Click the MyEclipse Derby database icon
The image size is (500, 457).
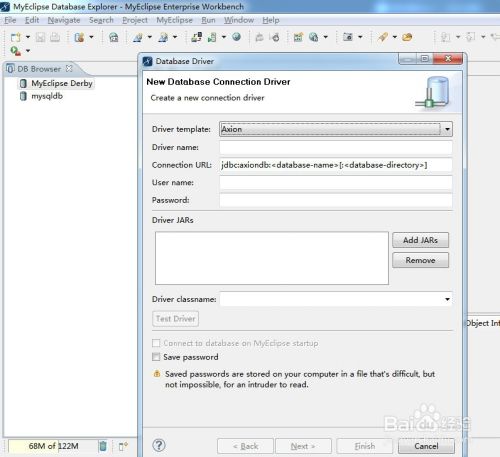pos(23,83)
